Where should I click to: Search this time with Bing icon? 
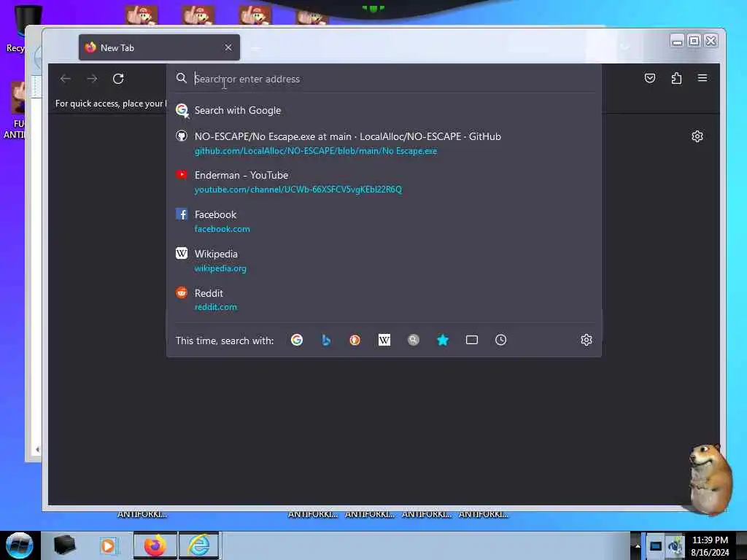326,340
